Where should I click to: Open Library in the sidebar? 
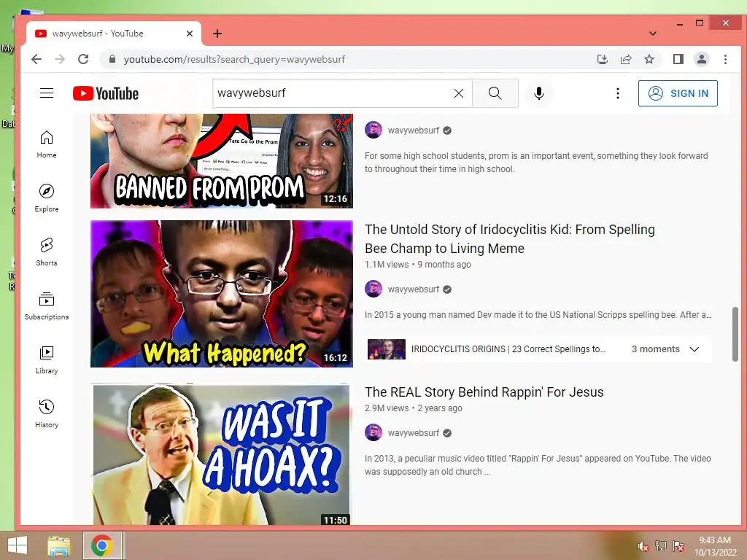click(47, 360)
